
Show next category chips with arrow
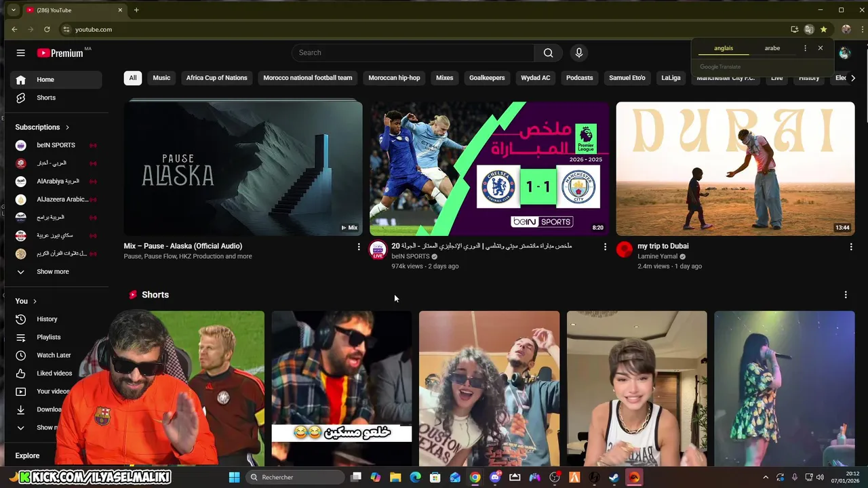[853, 78]
